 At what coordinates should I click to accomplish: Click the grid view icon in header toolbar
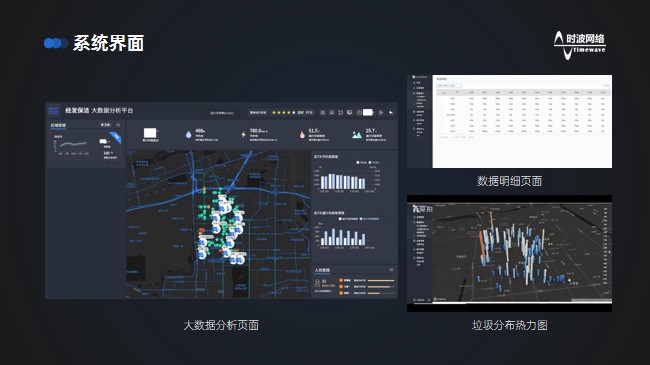pos(323,112)
